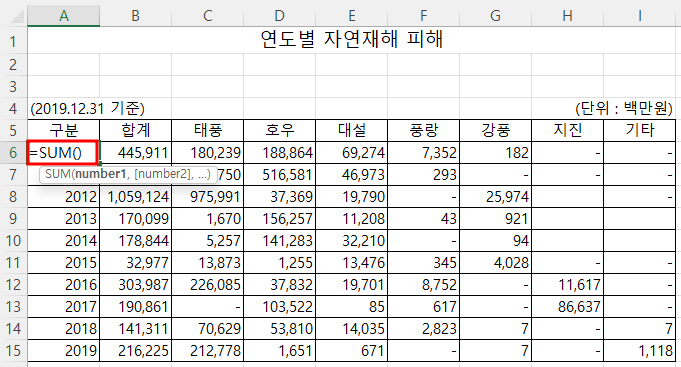Click cell with value 180,239
Image resolution: width=681 pixels, height=367 pixels.
(208, 152)
